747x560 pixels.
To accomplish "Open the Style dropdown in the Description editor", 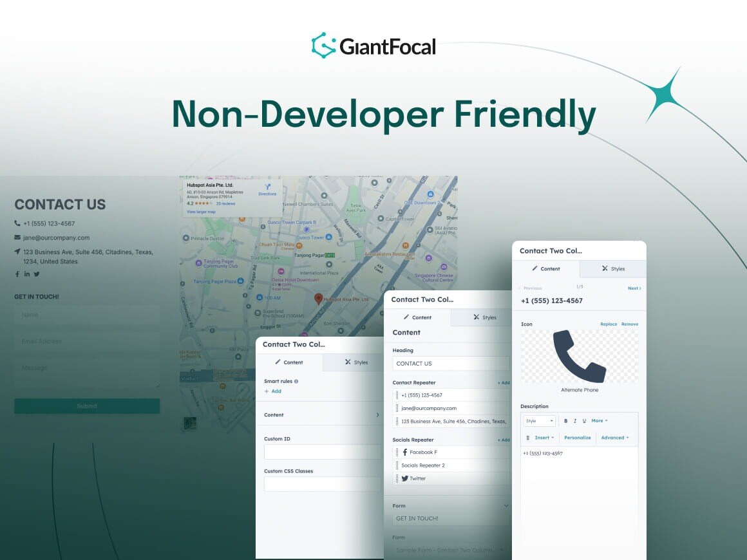I will coord(538,420).
